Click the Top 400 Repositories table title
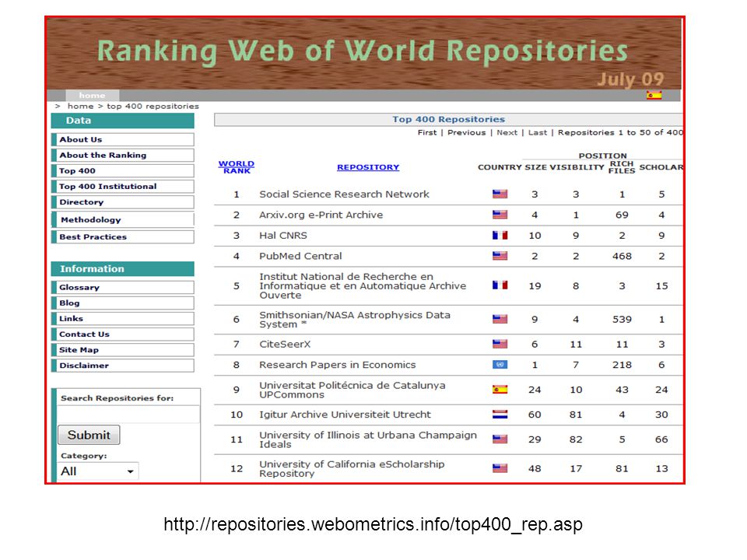747x560 pixels. pos(448,120)
